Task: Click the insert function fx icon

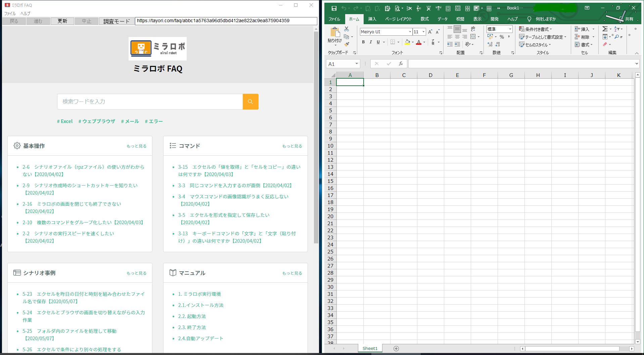Action: click(401, 64)
